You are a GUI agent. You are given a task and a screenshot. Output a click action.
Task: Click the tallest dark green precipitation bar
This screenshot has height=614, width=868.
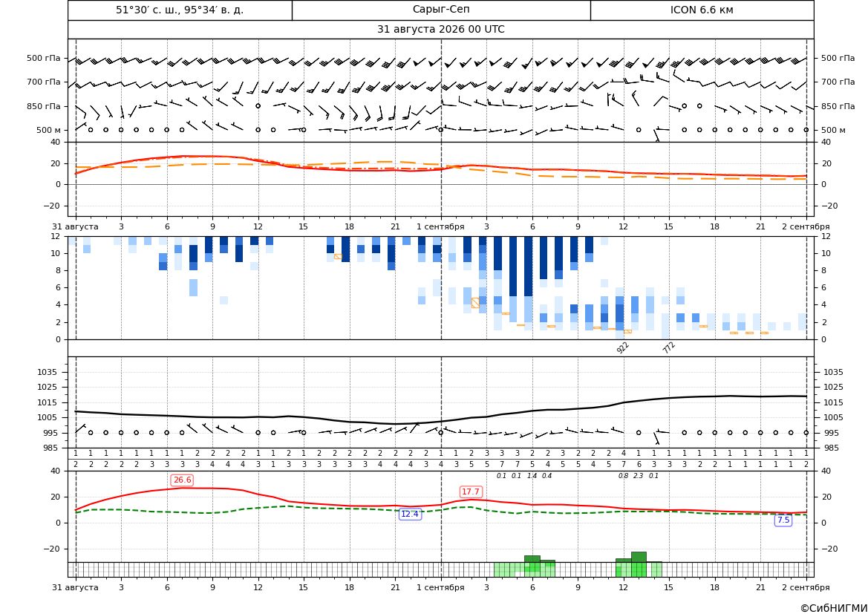[x=639, y=557]
